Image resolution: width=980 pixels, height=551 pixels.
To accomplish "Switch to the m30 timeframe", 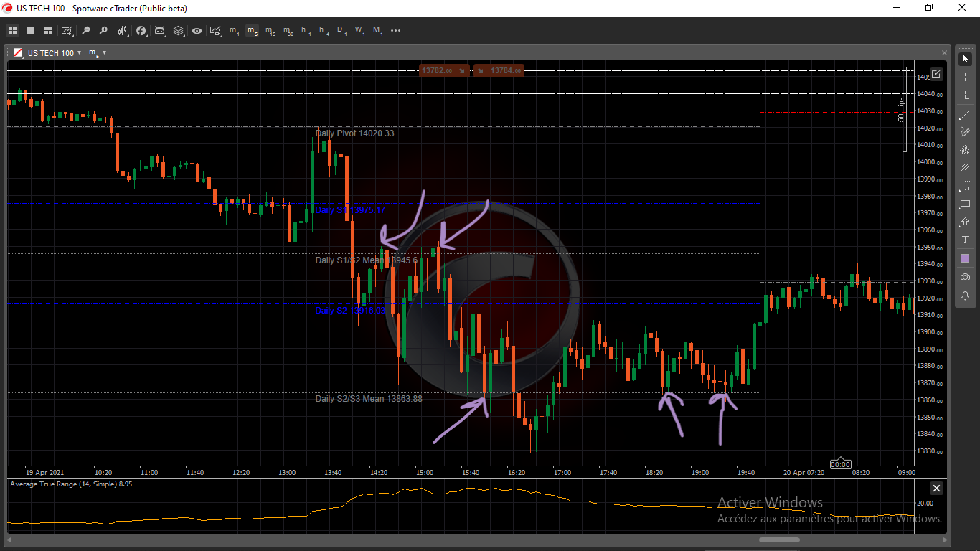I will pyautogui.click(x=288, y=31).
